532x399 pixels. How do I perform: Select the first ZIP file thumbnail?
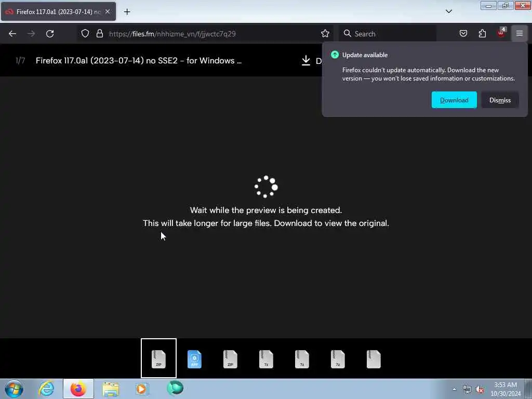(x=158, y=358)
